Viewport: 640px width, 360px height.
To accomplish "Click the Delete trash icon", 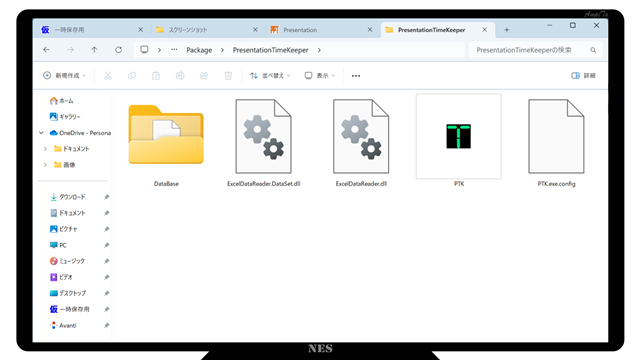I will pyautogui.click(x=228, y=76).
